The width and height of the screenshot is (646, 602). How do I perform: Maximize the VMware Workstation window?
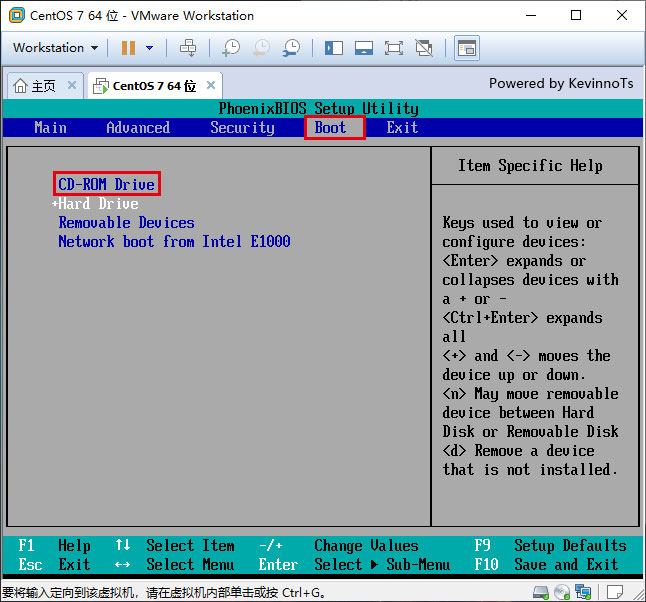coord(576,15)
